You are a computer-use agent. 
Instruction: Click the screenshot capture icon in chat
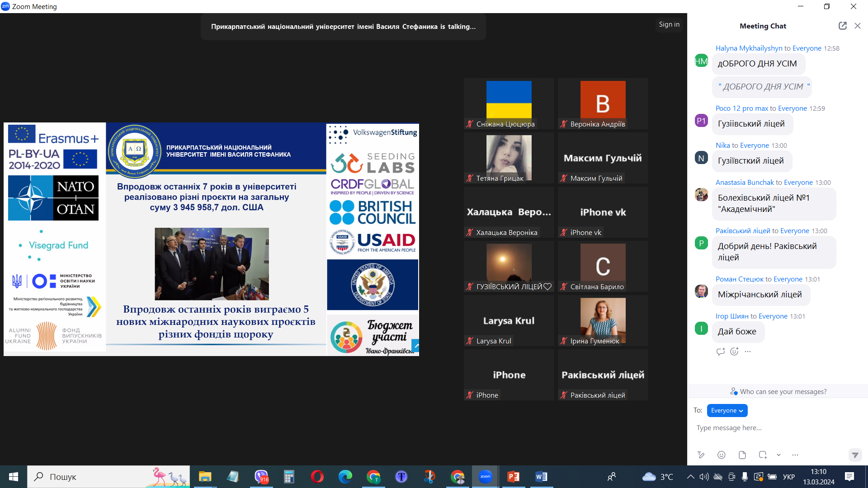(x=763, y=455)
